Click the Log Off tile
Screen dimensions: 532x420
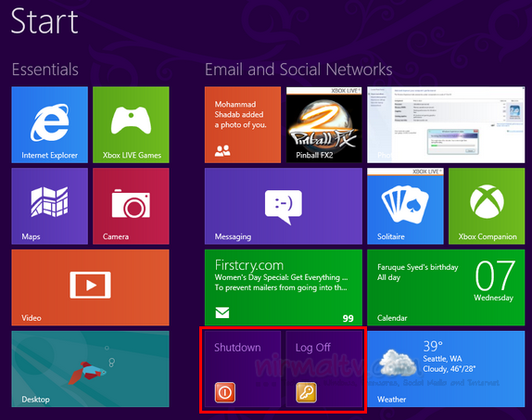click(x=324, y=369)
